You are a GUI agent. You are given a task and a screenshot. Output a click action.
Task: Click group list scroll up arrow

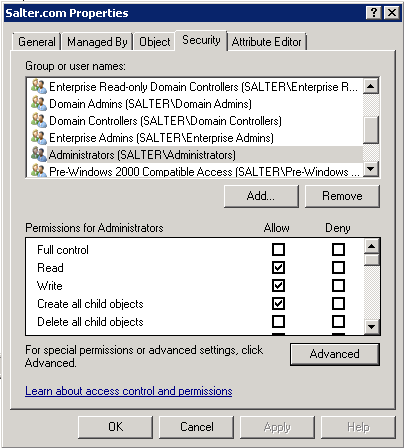[371, 87]
